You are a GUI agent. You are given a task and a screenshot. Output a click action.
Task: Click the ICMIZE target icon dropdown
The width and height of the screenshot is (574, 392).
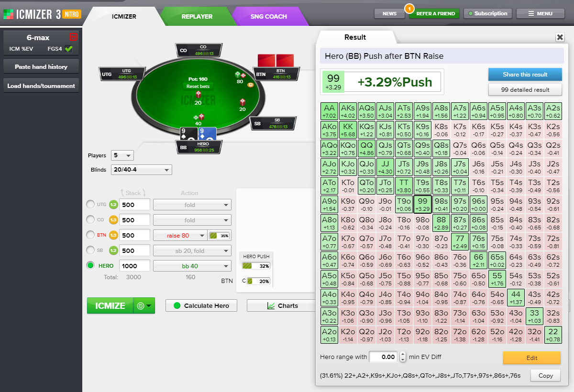click(x=144, y=306)
